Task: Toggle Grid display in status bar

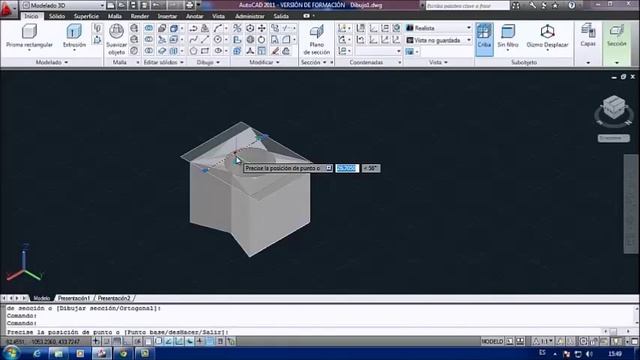Action: (117, 341)
